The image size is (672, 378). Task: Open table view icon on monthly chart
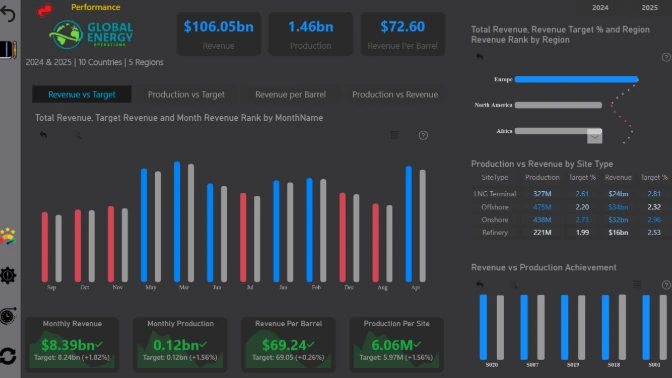[395, 135]
